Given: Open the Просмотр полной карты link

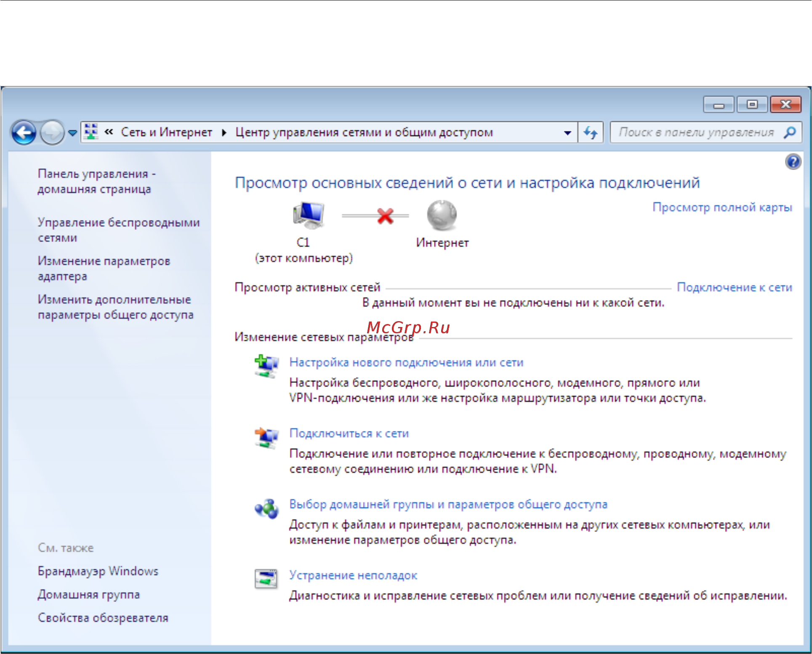Looking at the screenshot, I should [x=722, y=207].
